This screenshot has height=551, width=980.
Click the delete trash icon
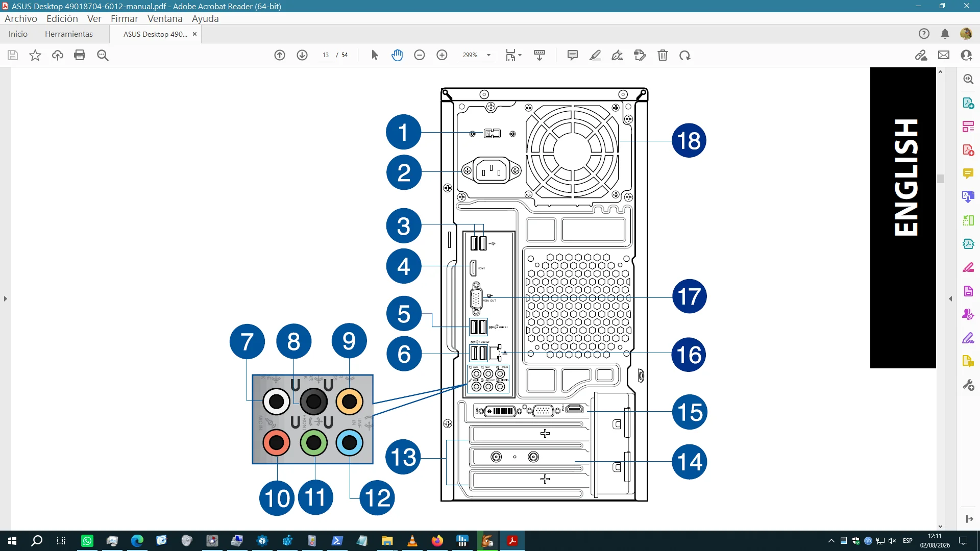pyautogui.click(x=663, y=55)
